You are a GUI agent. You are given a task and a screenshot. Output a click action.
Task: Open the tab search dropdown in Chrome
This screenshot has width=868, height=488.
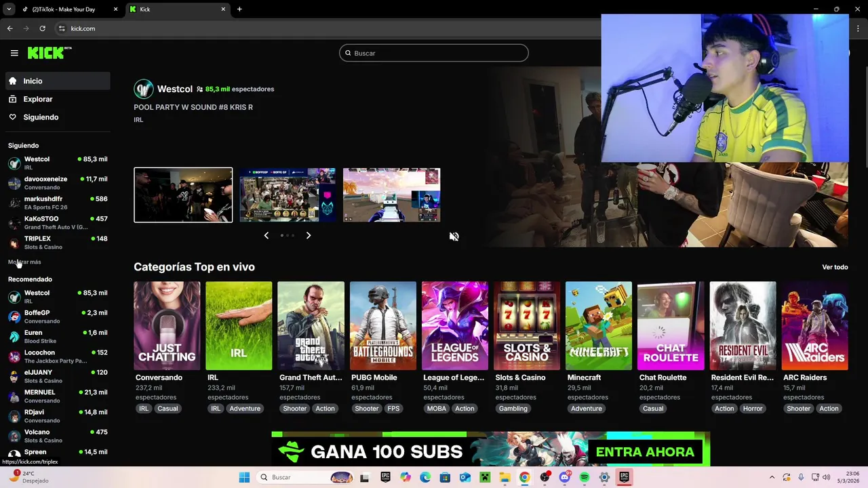9,9
